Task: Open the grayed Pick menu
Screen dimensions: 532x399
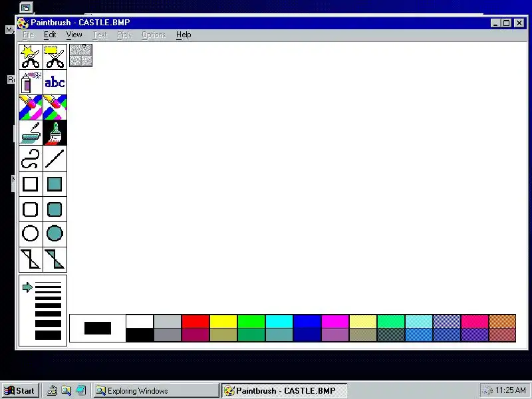Action: tap(124, 35)
